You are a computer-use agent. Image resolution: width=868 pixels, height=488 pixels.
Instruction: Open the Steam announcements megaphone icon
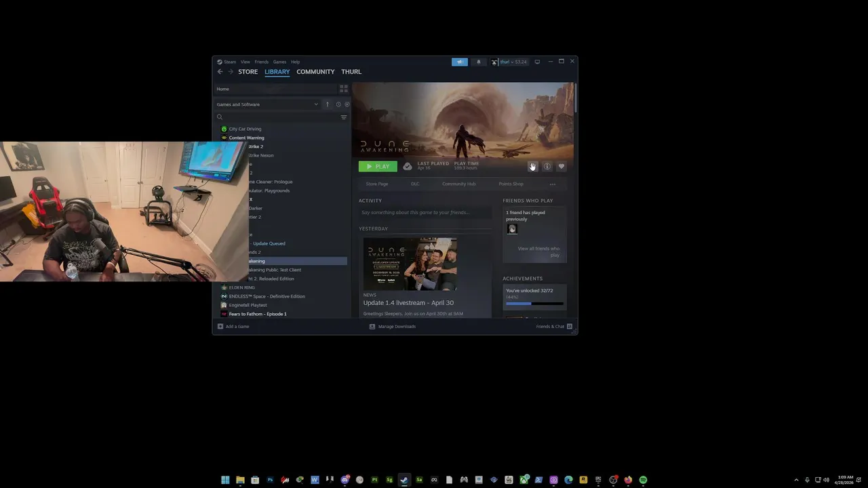point(460,62)
